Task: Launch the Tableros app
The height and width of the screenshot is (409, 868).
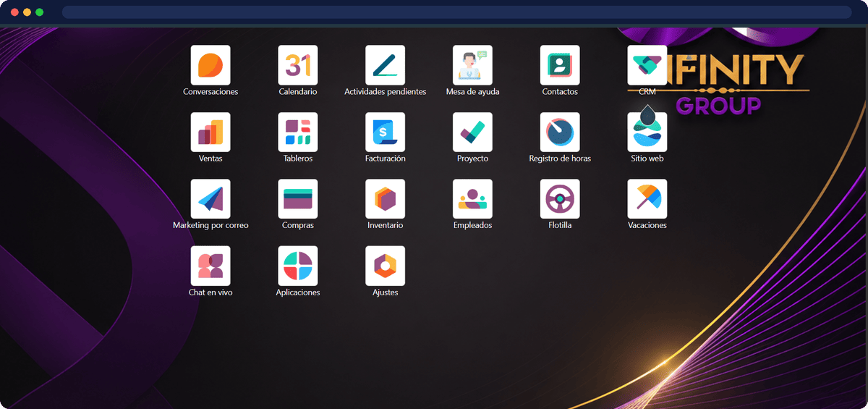Action: tap(298, 132)
